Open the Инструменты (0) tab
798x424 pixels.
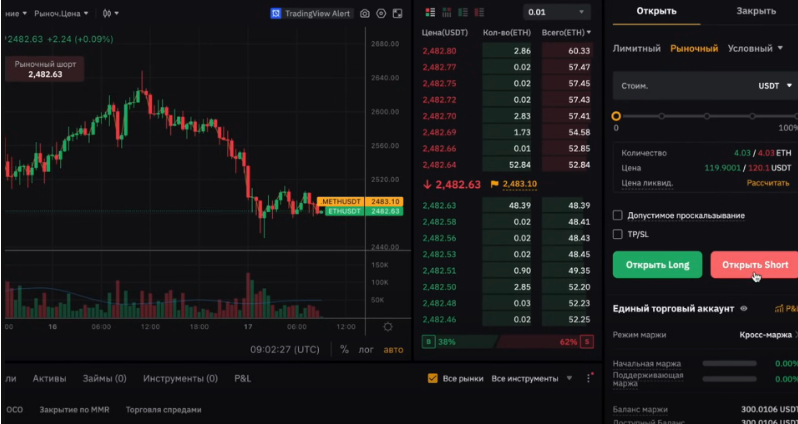(180, 379)
